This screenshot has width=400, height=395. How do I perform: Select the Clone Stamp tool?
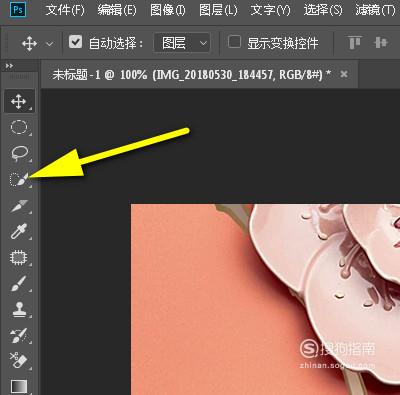19,309
